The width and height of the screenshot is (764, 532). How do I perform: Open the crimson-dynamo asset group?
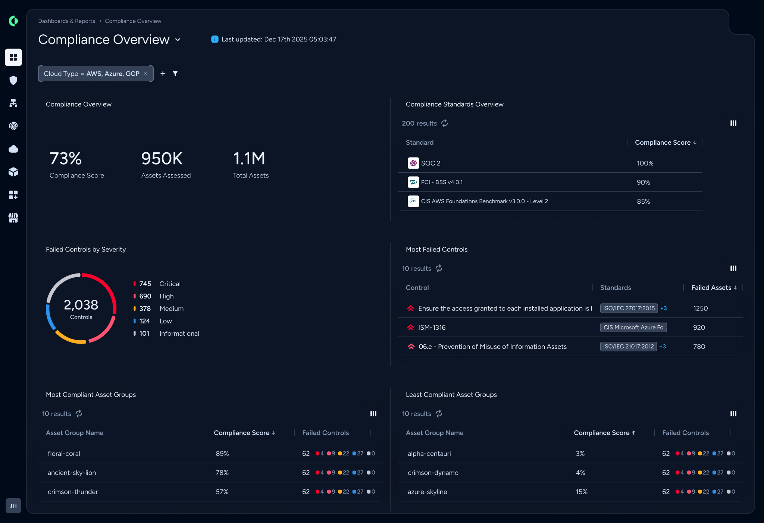pyautogui.click(x=433, y=472)
